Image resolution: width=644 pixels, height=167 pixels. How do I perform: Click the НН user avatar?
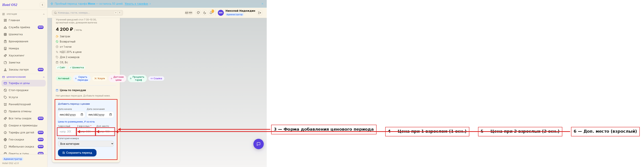220,13
